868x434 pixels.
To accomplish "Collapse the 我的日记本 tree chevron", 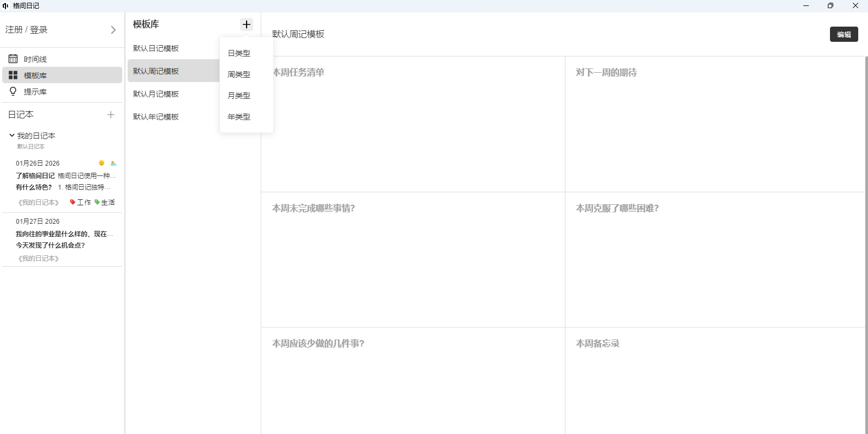I will [11, 135].
